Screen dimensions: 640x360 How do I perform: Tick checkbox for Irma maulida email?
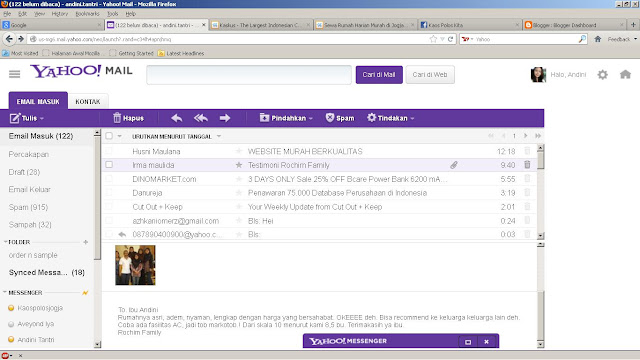(109, 164)
